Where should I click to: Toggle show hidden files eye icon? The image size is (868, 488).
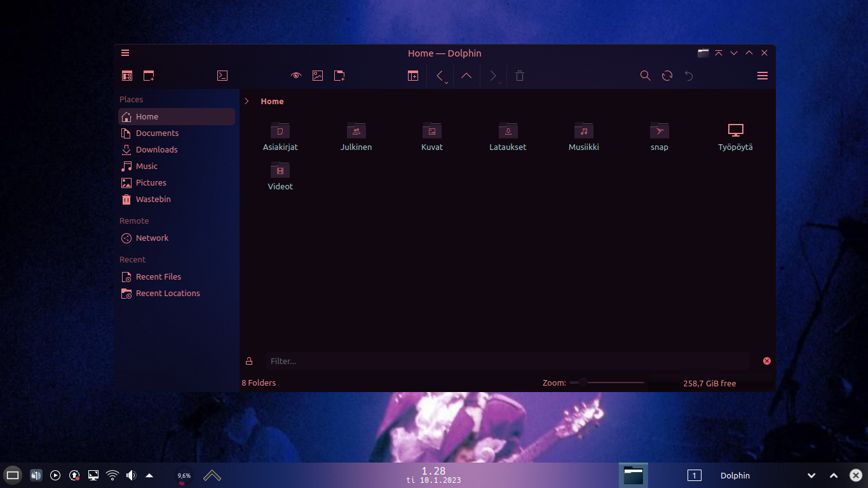pos(295,76)
